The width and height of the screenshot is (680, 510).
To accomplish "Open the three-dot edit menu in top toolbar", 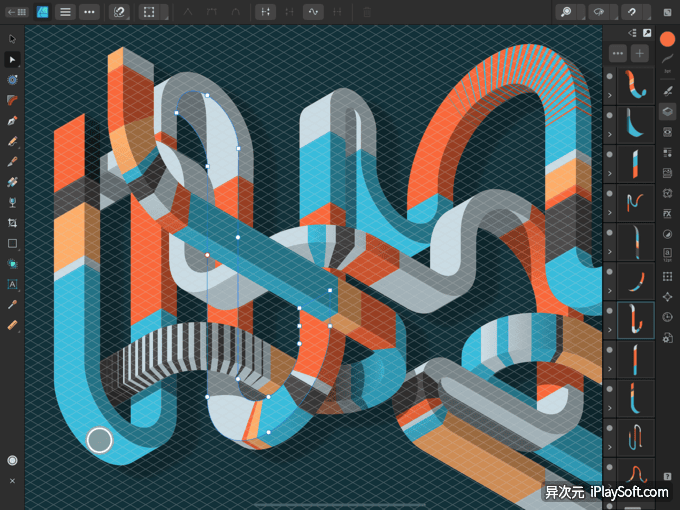I will [89, 12].
